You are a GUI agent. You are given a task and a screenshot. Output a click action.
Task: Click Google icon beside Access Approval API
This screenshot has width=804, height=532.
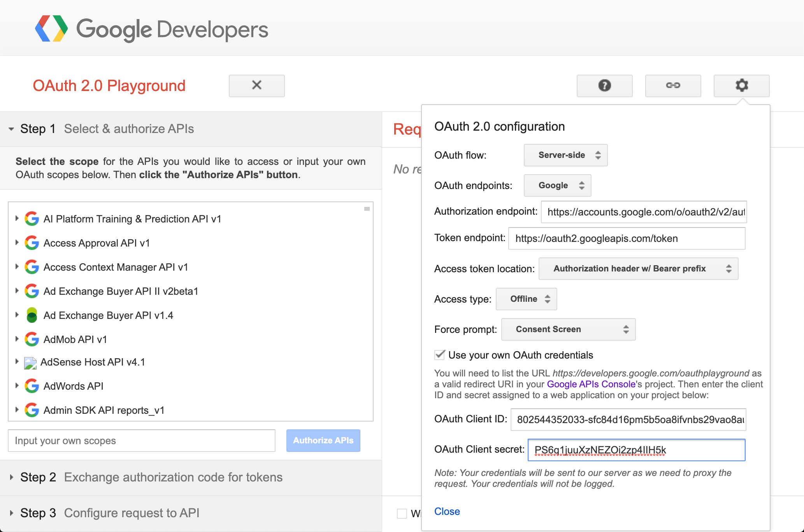32,243
